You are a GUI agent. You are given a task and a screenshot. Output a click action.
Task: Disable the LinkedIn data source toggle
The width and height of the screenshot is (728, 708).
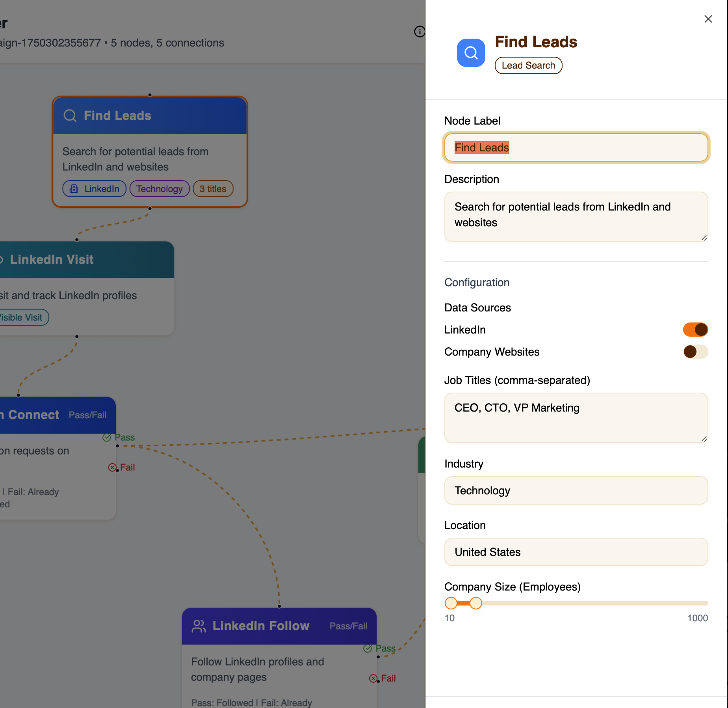(695, 330)
